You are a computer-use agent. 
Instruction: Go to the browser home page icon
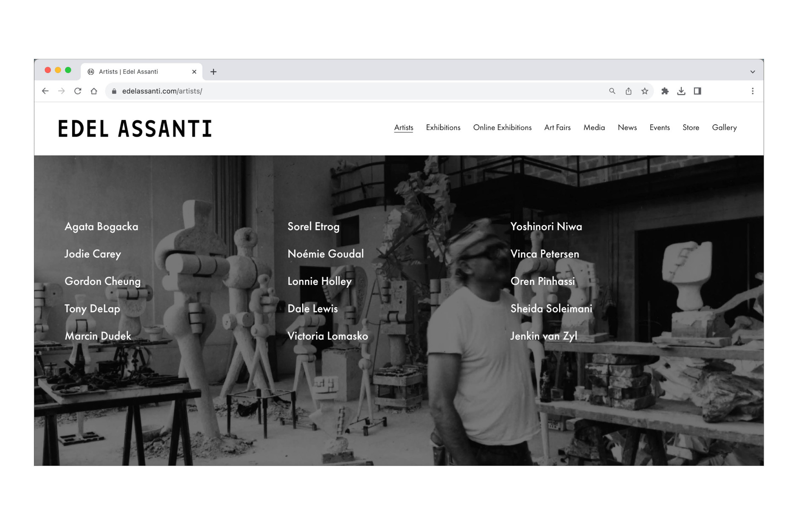pos(94,91)
